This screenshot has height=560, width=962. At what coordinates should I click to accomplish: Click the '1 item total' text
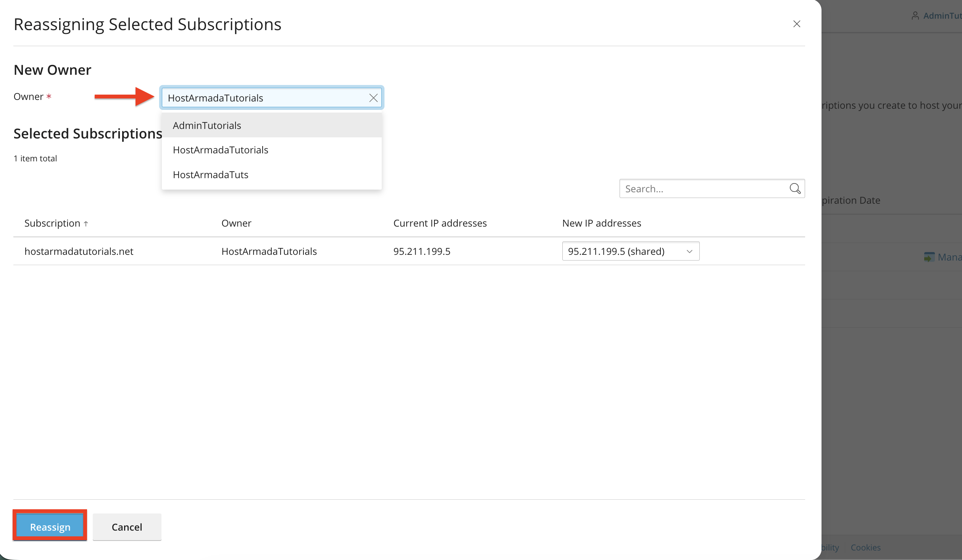(35, 158)
